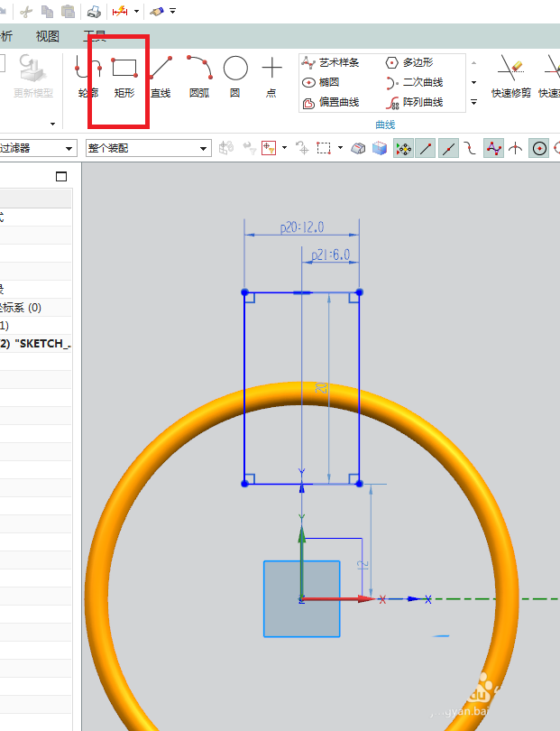Click the rectangle selection marquee icon

click(324, 148)
